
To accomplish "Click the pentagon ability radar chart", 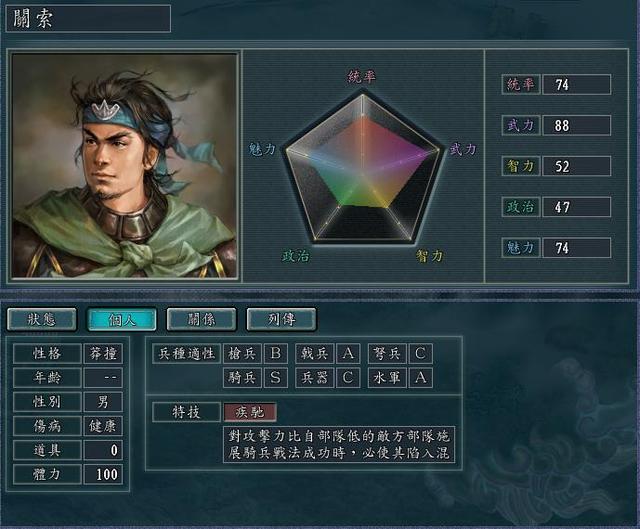I will [x=362, y=168].
